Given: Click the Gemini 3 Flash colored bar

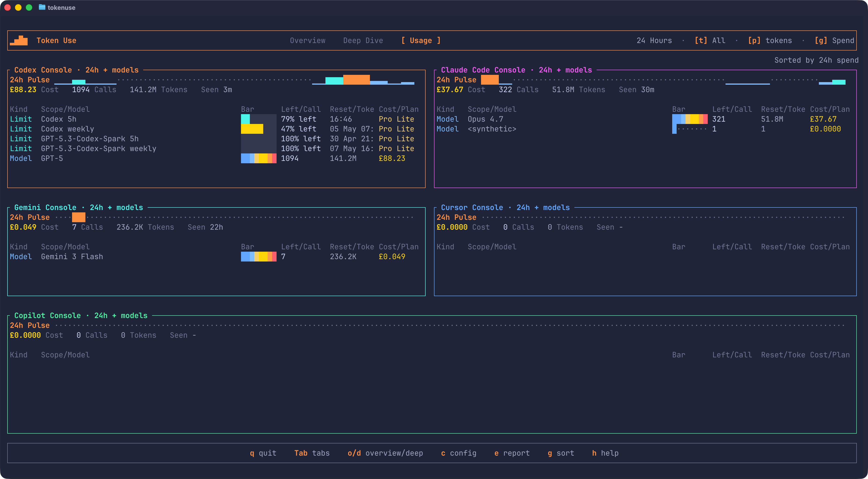Looking at the screenshot, I should coord(259,256).
